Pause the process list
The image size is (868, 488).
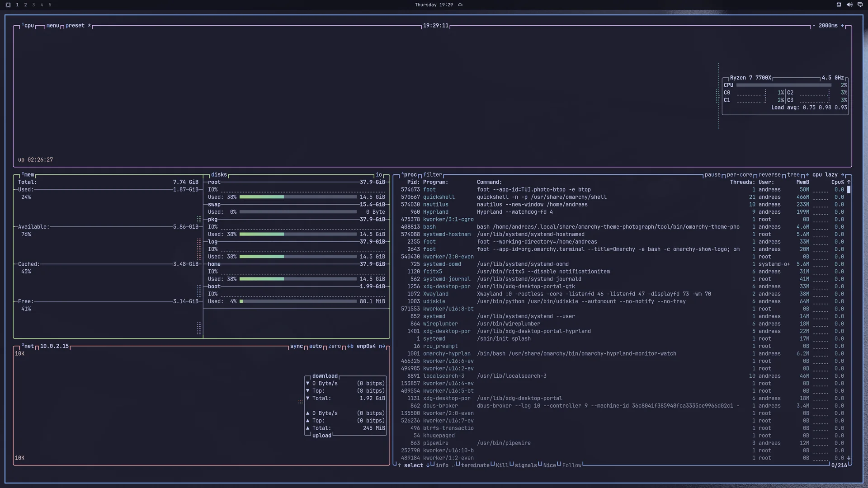712,175
